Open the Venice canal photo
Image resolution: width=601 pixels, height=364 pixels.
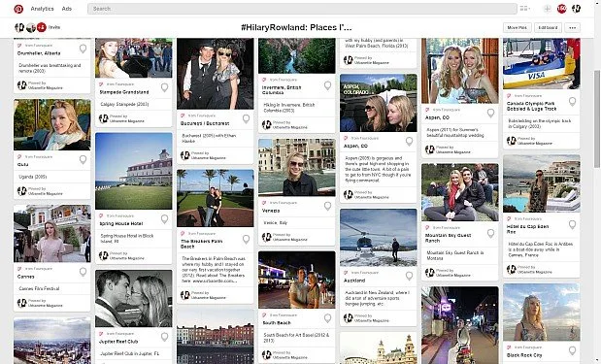tap(297, 167)
